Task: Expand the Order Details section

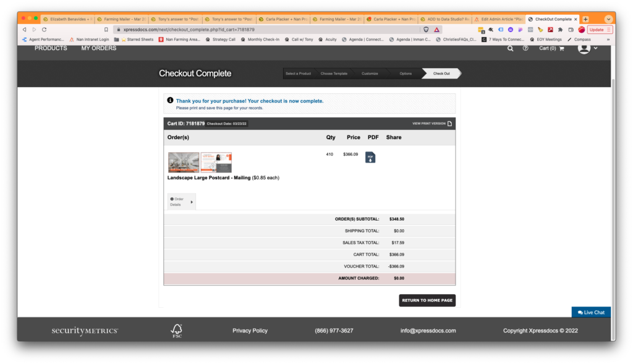Action: 182,201
